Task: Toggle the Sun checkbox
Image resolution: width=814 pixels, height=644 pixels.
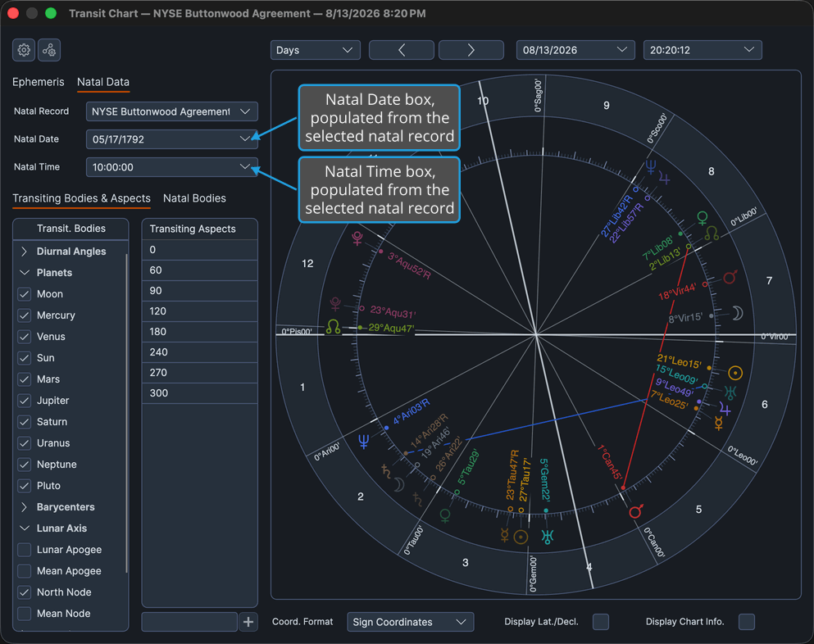Action: click(x=25, y=357)
